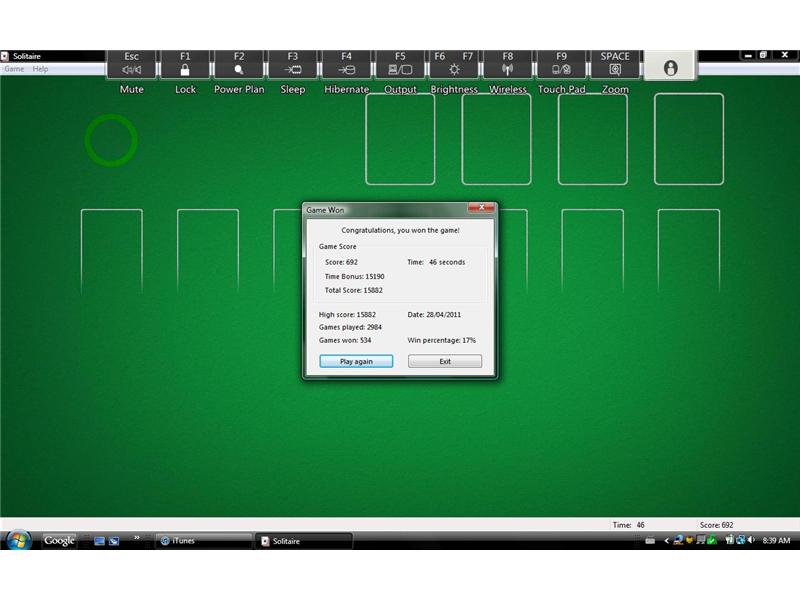Screen dimensions: 800x600
Task: Click the leftmost tableau column outline
Action: 112,253
